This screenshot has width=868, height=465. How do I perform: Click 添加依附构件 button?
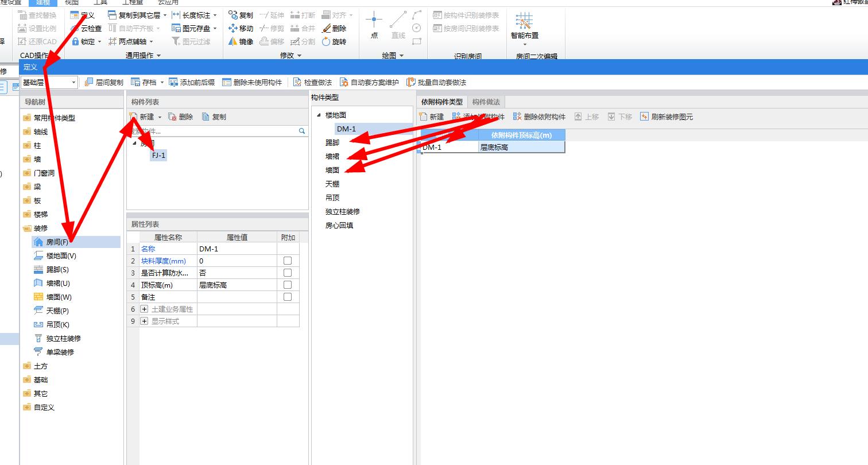478,117
